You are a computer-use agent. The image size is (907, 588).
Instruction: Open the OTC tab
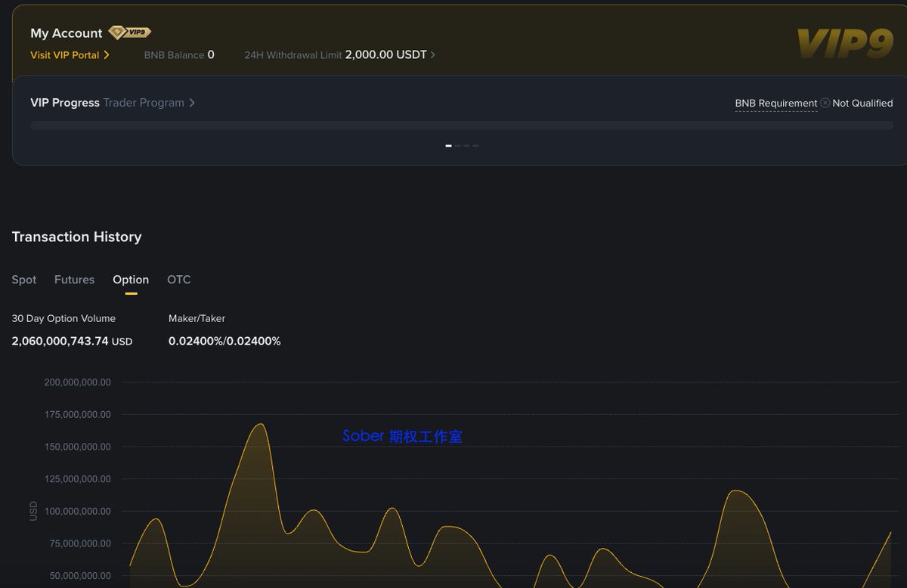pos(179,280)
